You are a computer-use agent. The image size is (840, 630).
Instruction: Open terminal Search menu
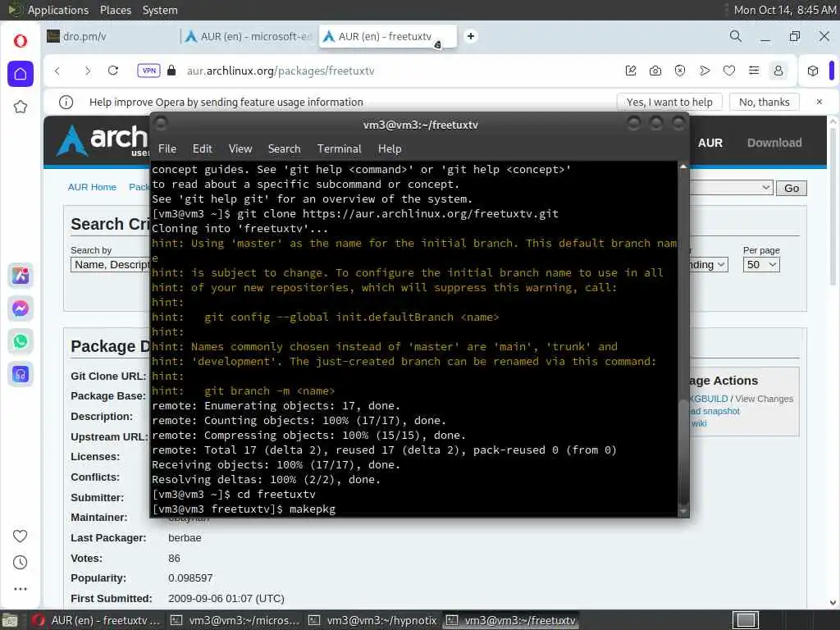tap(284, 149)
